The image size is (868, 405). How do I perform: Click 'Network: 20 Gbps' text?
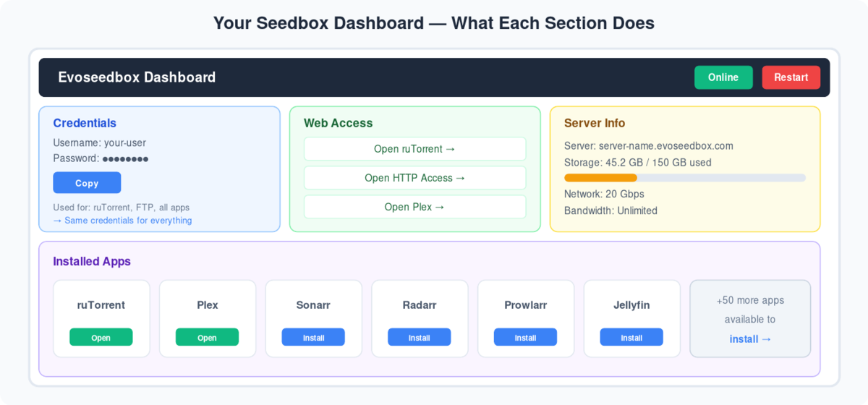click(604, 194)
